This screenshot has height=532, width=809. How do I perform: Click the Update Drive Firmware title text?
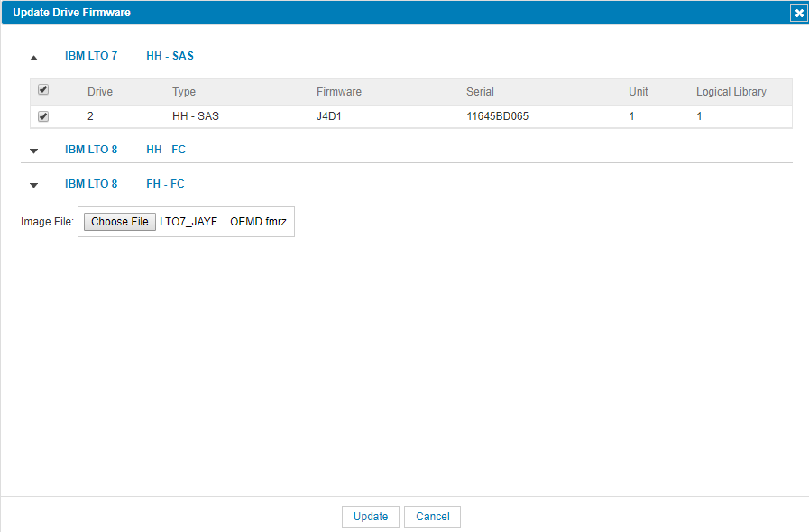point(72,13)
